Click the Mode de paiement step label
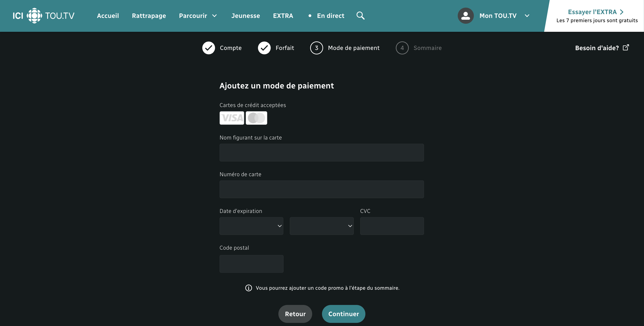Screen dimensions: 644x326 coord(354,48)
